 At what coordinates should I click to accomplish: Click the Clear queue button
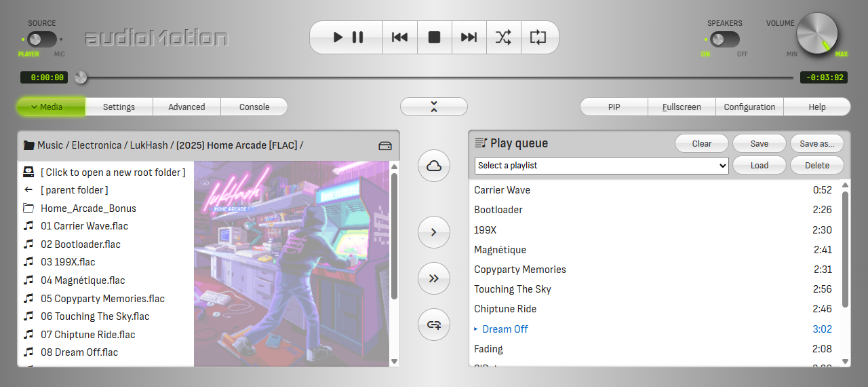coord(701,143)
